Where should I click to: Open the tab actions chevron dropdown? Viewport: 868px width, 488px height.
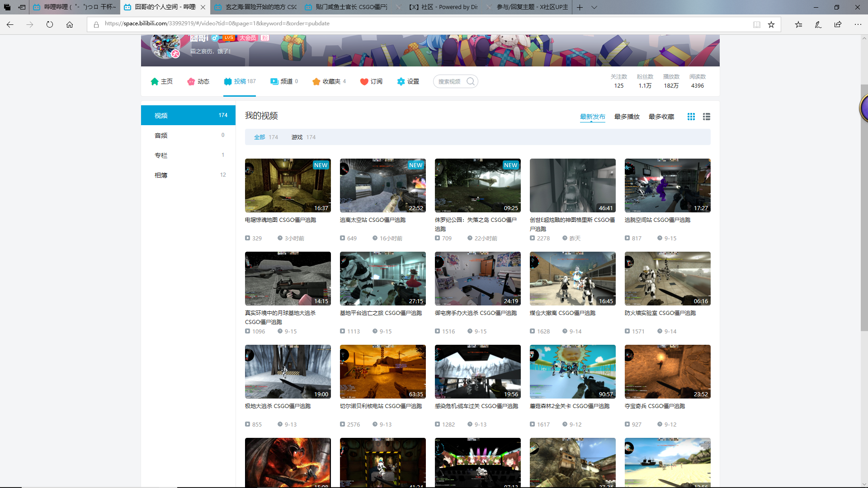coord(594,7)
